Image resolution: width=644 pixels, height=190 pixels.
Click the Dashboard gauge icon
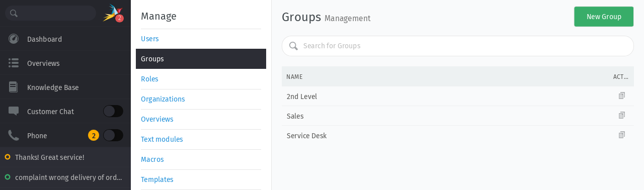14,39
